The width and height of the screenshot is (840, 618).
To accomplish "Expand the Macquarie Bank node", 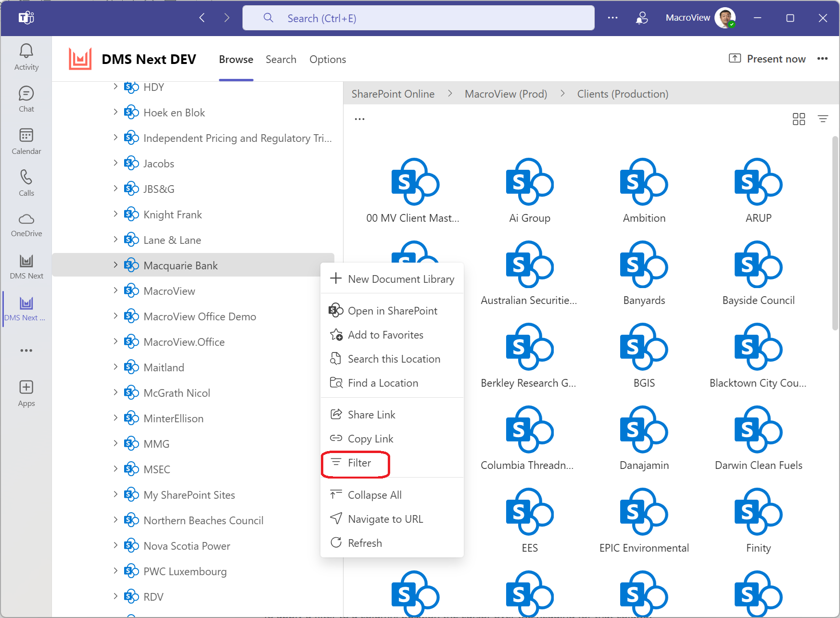I will [115, 265].
